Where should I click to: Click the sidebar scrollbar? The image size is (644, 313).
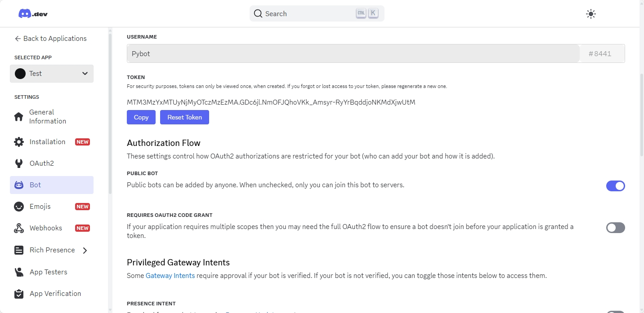(x=110, y=113)
